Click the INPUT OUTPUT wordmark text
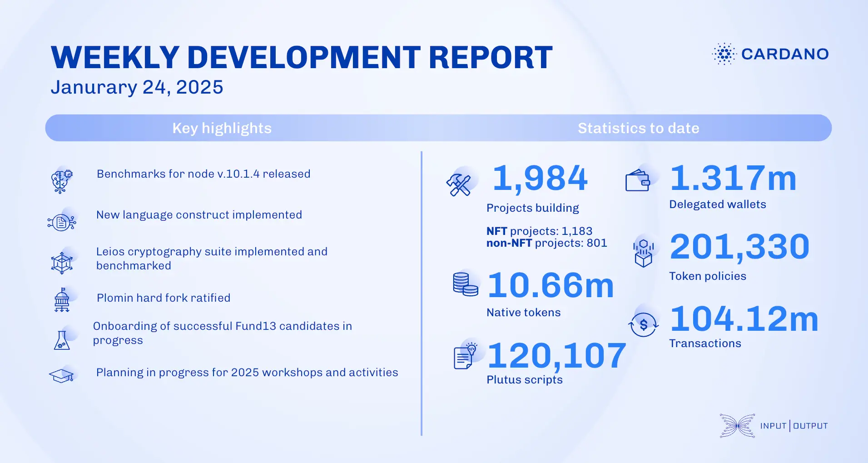868x463 pixels. click(794, 426)
